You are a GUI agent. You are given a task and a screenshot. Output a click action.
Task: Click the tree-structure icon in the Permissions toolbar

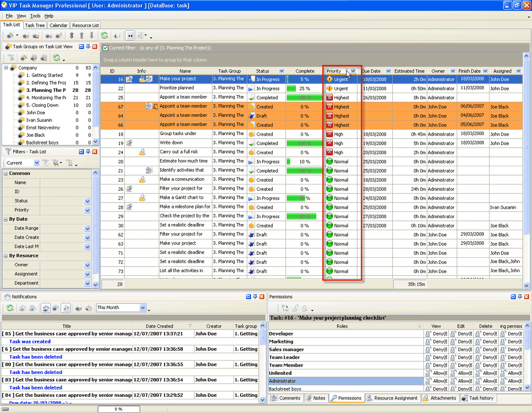285,308
